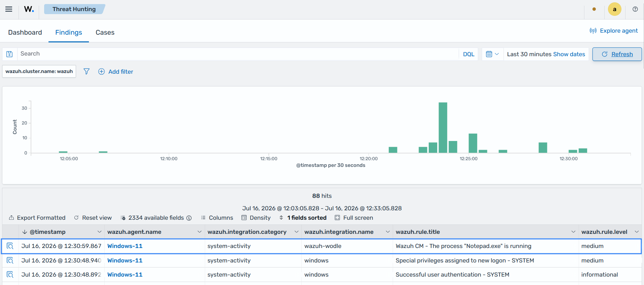This screenshot has width=644, height=285.
Task: Click the '88 hits' count text
Action: [x=322, y=196]
